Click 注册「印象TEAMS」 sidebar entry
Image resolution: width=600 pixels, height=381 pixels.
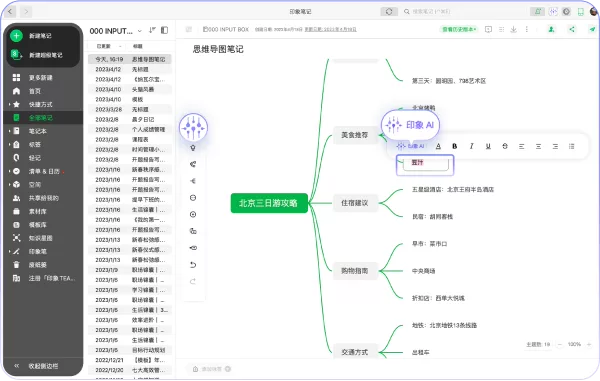(x=52, y=278)
